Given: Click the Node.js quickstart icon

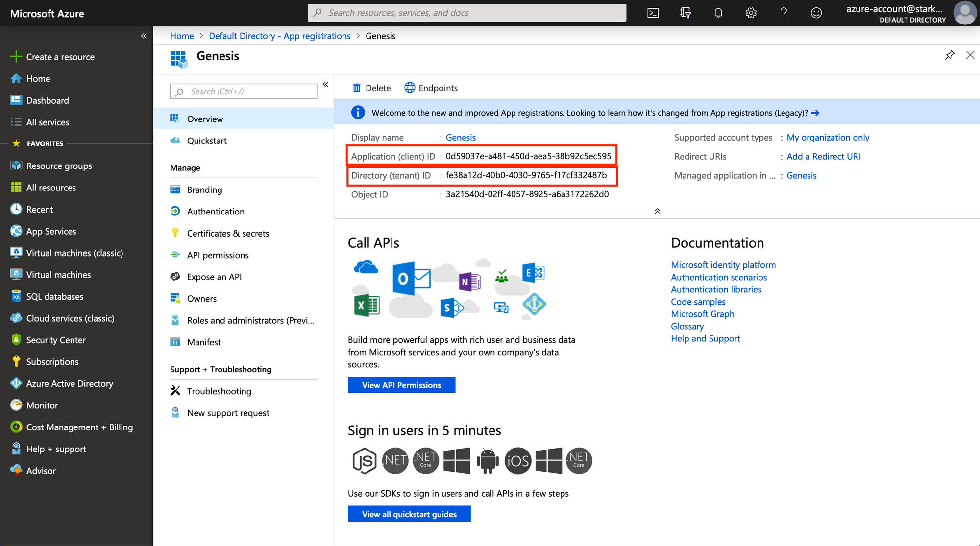Looking at the screenshot, I should (x=365, y=460).
